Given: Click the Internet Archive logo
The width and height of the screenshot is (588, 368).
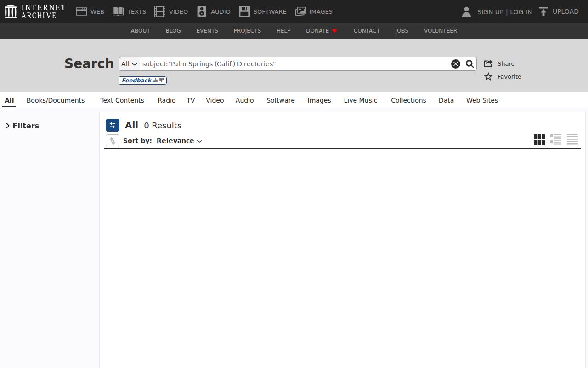Looking at the screenshot, I should coord(35,11).
